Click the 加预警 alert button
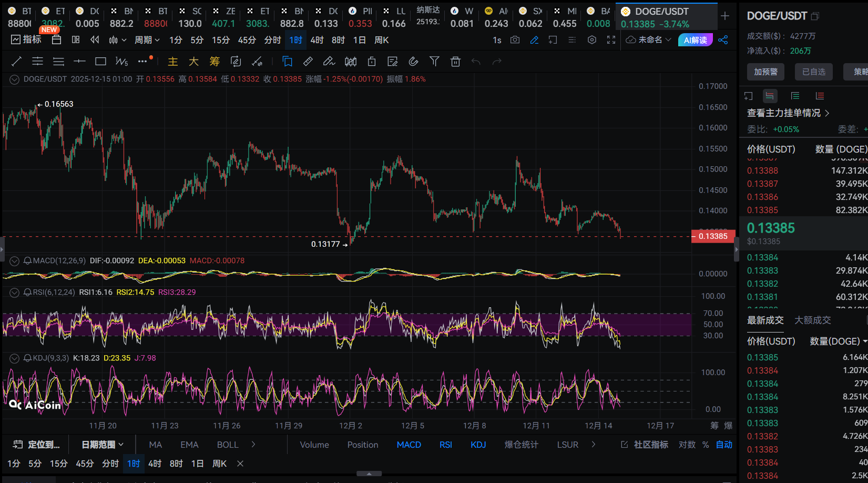Viewport: 868px width, 483px height. (765, 72)
